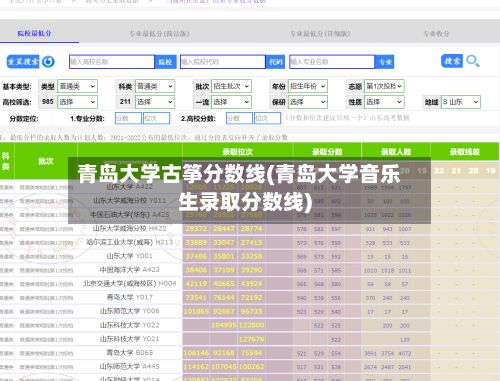Screen dimensions: 500x381
Task: Click the blue 代码 button
Action: coord(275,62)
